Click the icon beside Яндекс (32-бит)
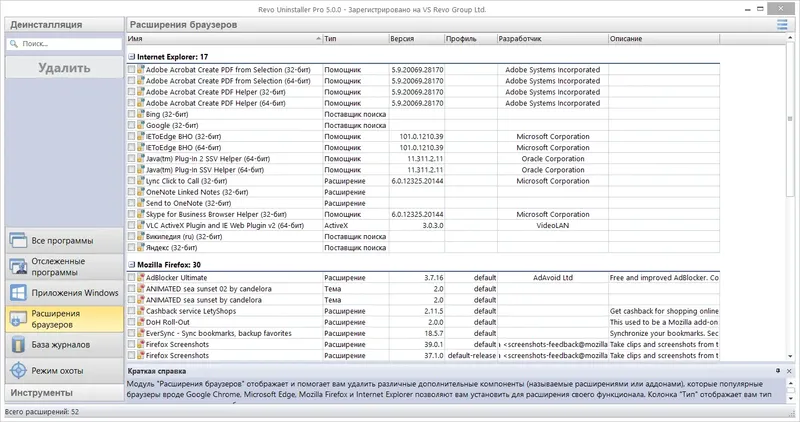800x422 pixels. (x=141, y=247)
